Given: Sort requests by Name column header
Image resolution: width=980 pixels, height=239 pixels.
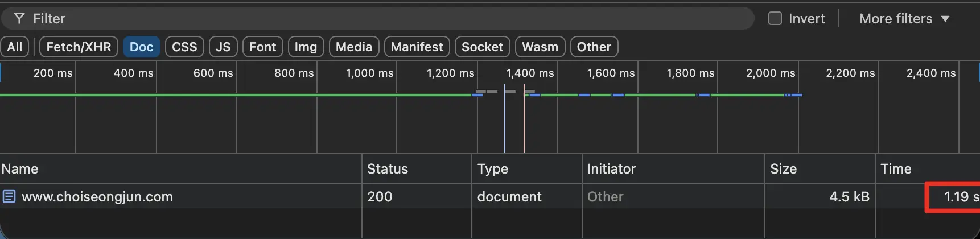Looking at the screenshot, I should 20,169.
